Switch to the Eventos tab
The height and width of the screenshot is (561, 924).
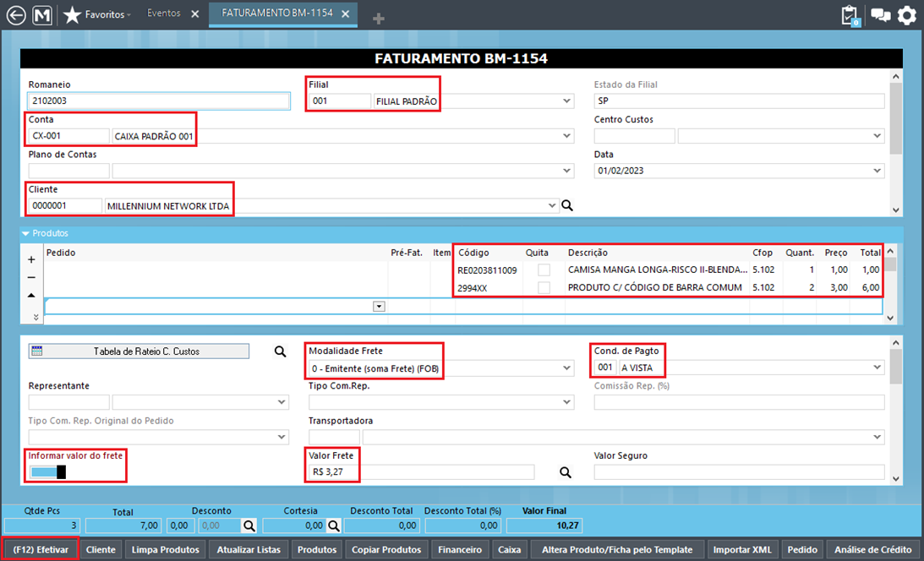click(x=164, y=14)
